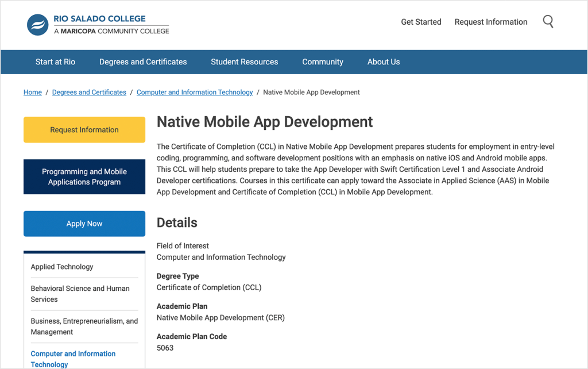Select Business, Entrepreneurialism, and Management
Viewport: 588px width, 369px height.
click(84, 326)
